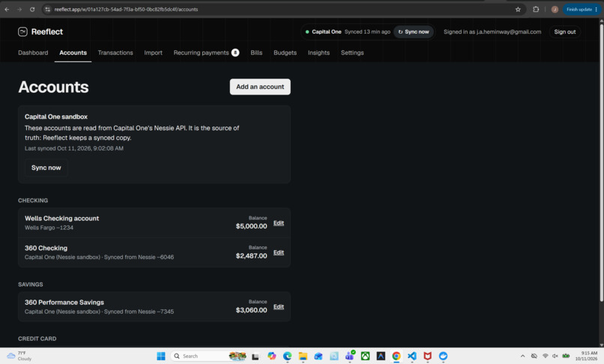Click the SAVINGS section heading
This screenshot has width=604, height=364.
coord(31,285)
